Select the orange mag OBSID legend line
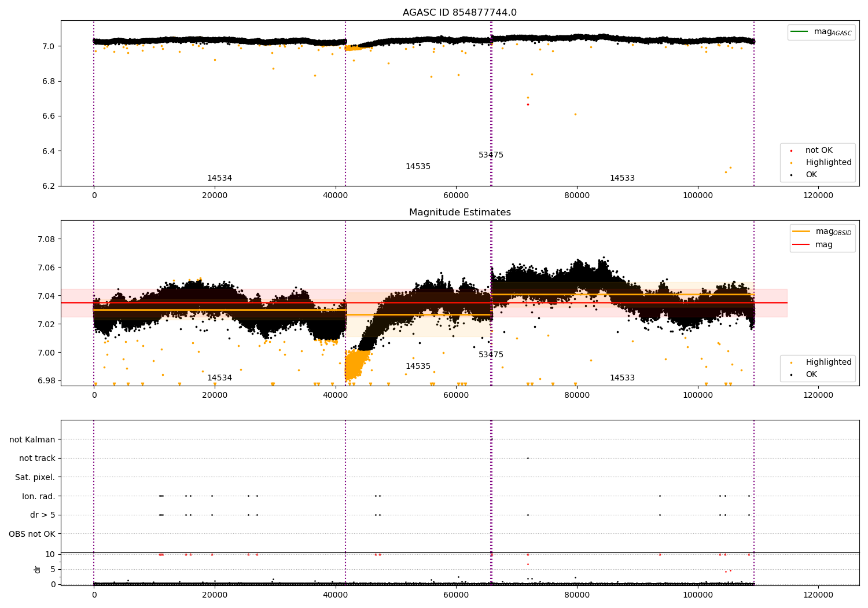 pyautogui.click(x=801, y=231)
